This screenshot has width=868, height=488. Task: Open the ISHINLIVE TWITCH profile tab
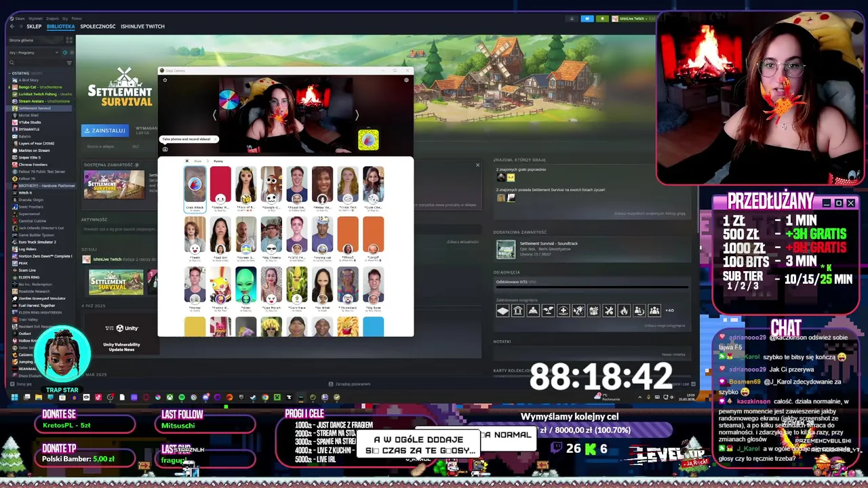pyautogui.click(x=142, y=26)
